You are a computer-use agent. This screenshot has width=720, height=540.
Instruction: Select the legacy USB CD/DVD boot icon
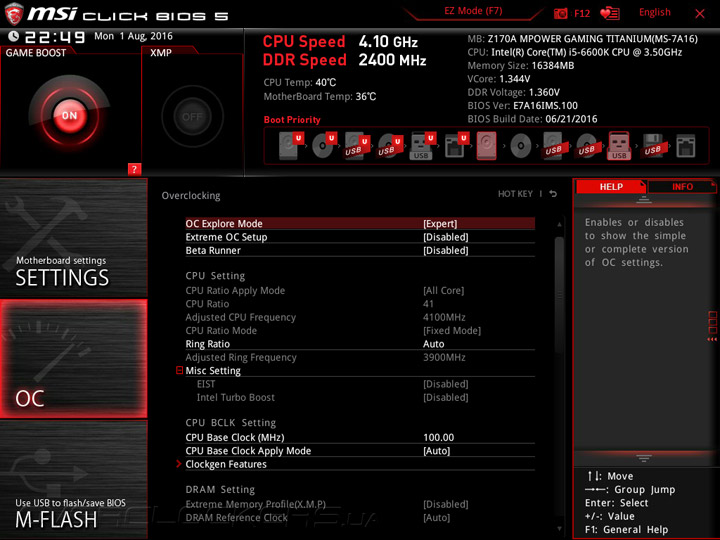point(586,146)
